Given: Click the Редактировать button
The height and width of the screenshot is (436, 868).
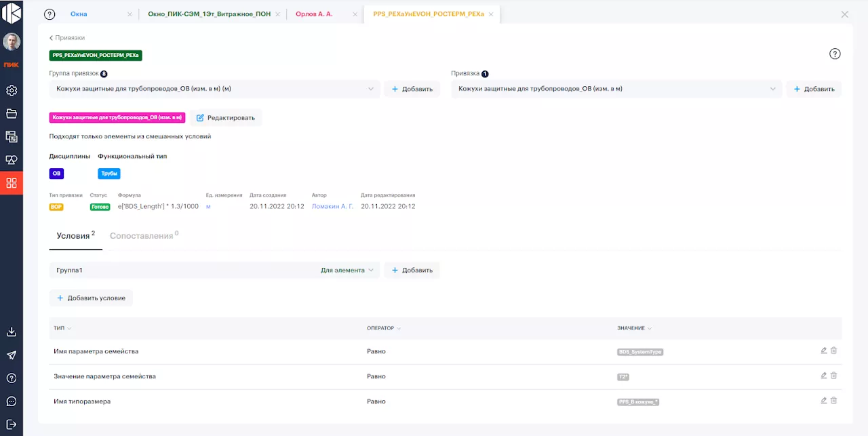Looking at the screenshot, I should pyautogui.click(x=225, y=117).
